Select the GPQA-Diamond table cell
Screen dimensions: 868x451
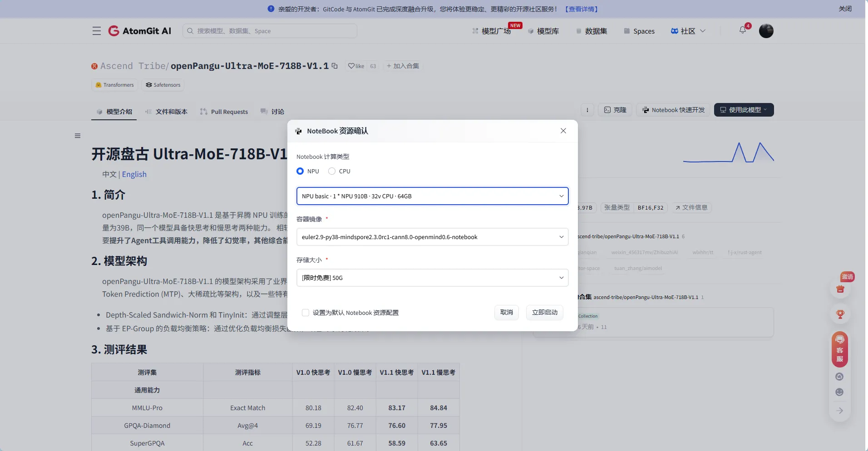pos(147,426)
